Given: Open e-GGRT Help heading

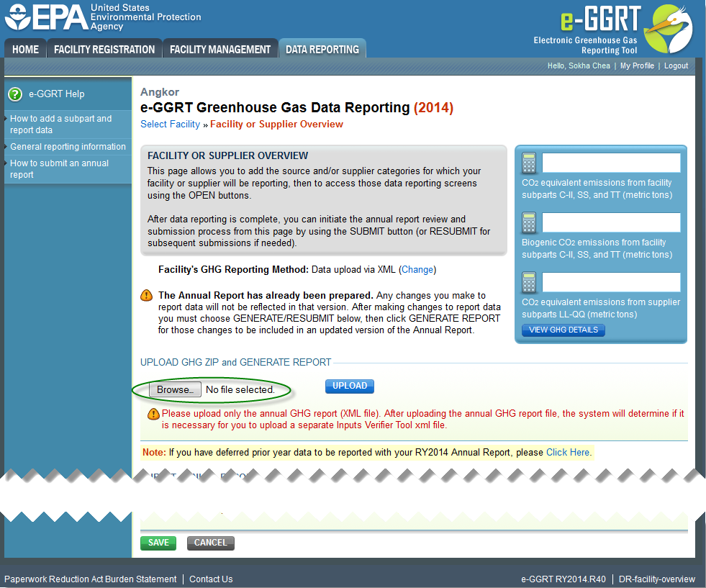Looking at the screenshot, I should (x=57, y=94).
